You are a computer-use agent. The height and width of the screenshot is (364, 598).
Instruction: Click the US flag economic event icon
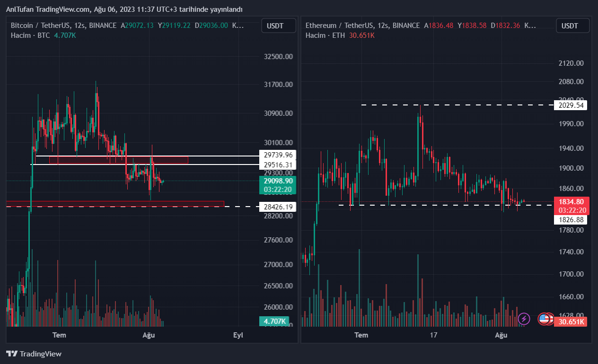coord(545,319)
